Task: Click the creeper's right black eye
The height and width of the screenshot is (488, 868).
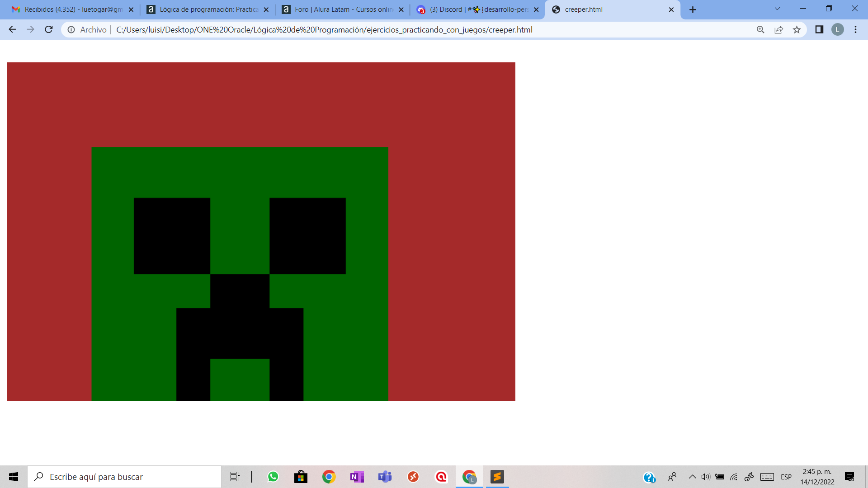Action: click(x=307, y=236)
